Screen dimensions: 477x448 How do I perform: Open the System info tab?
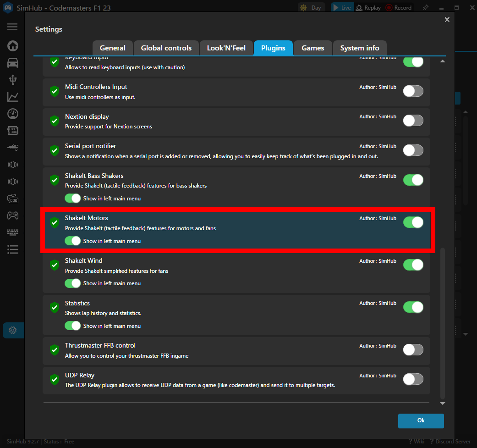click(x=360, y=48)
